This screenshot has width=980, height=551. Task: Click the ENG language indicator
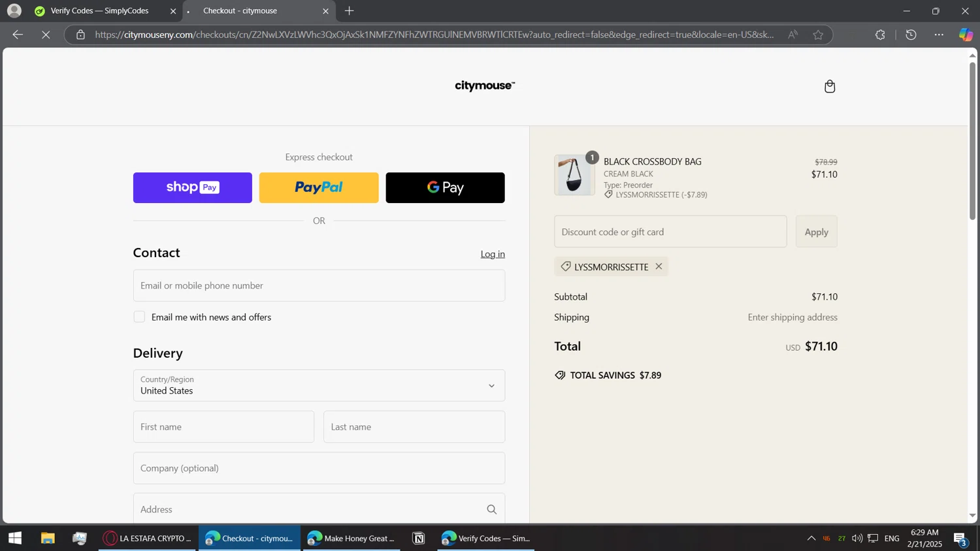click(x=892, y=539)
